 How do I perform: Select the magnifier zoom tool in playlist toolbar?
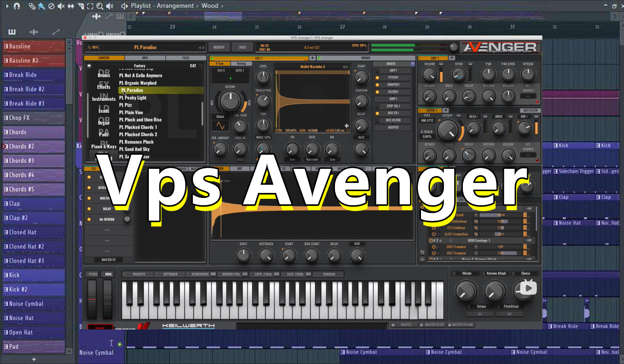[x=100, y=6]
